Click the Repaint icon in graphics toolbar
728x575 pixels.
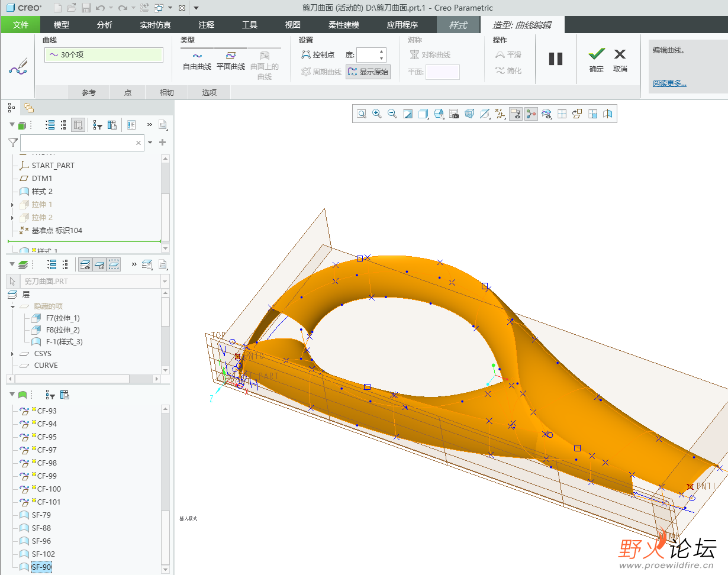[407, 114]
